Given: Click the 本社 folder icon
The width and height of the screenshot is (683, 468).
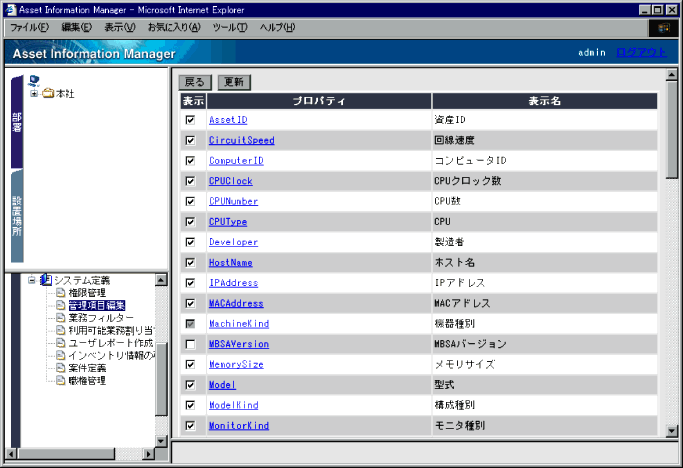Looking at the screenshot, I should click(x=48, y=93).
